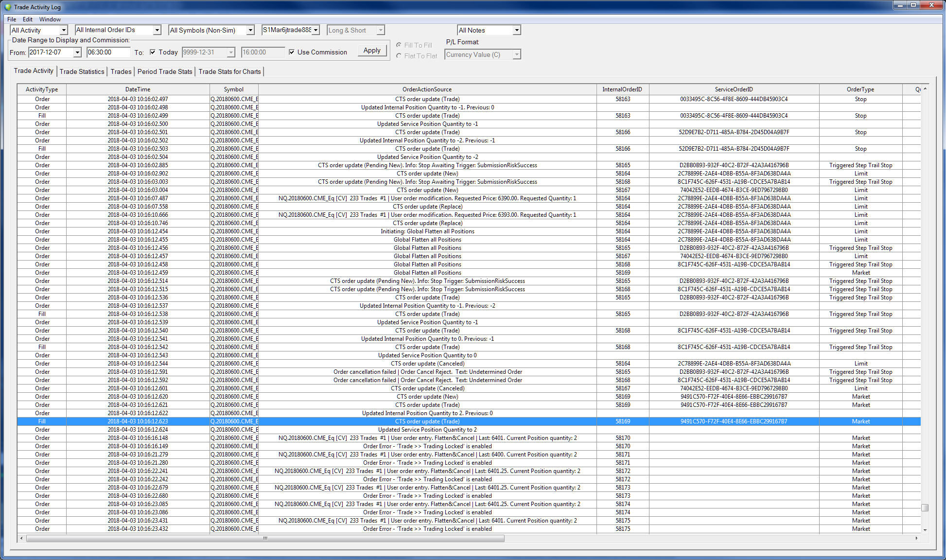The height and width of the screenshot is (560, 946).
Task: Click the scroll-left arrow of the horizontal scrollbar
Action: coord(21,538)
